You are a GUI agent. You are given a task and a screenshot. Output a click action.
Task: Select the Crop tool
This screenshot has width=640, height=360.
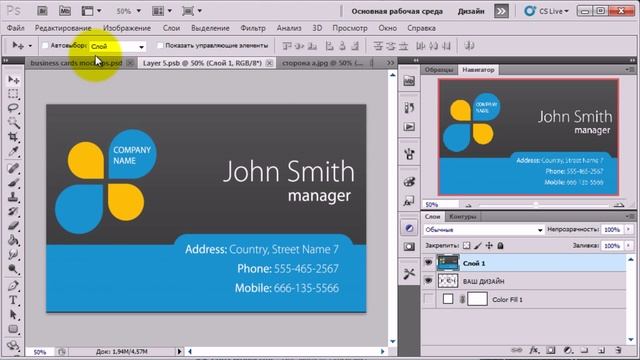point(13,137)
